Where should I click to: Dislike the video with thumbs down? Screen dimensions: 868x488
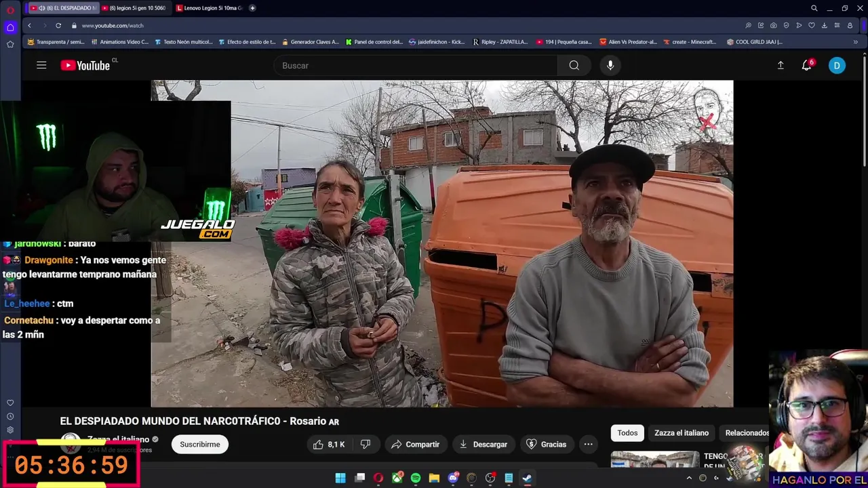point(366,444)
